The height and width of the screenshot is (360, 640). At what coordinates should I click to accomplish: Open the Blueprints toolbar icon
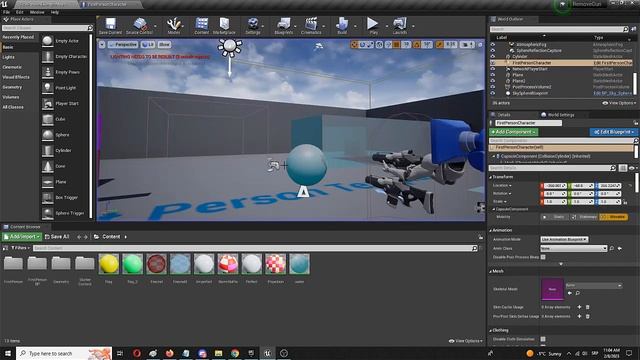tap(283, 24)
